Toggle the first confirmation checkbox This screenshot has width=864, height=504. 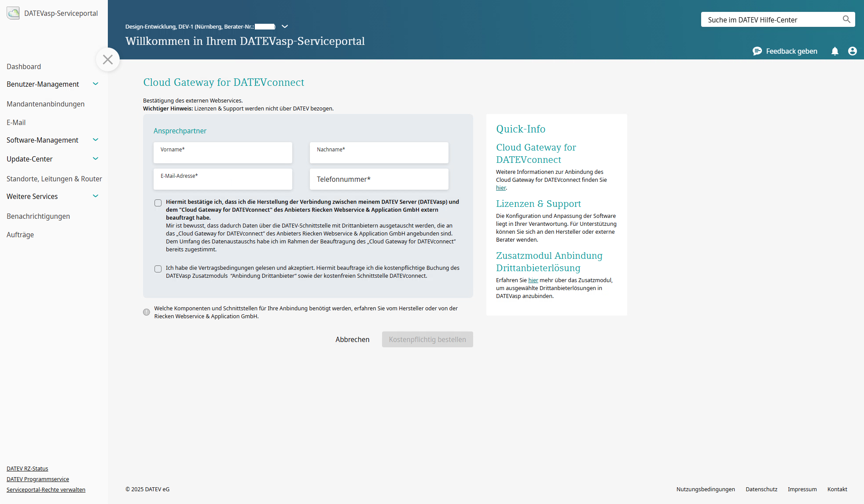pos(157,202)
